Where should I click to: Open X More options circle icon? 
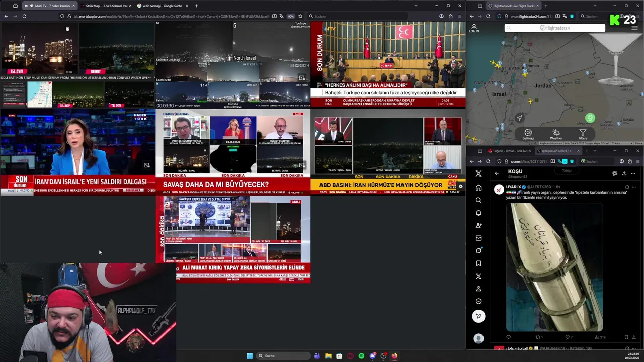pyautogui.click(x=478, y=301)
